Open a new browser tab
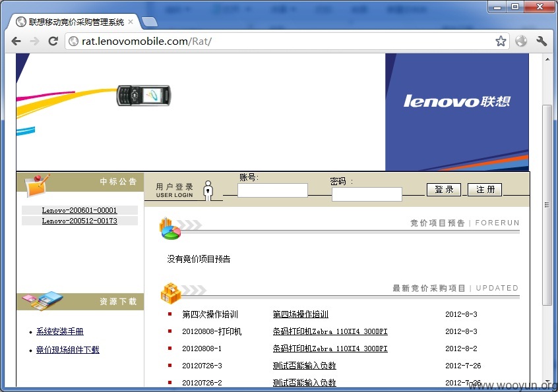The height and width of the screenshot is (392, 558). click(150, 22)
